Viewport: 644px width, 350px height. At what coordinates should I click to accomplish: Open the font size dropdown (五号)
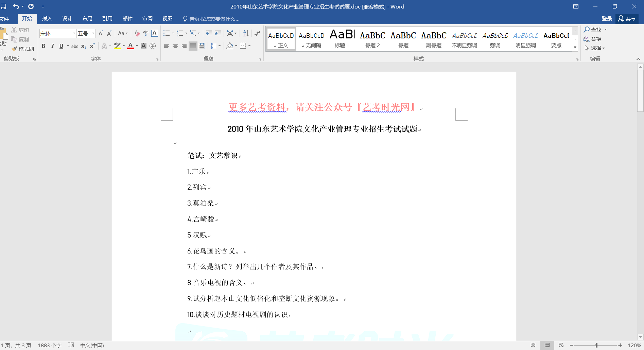tap(93, 33)
